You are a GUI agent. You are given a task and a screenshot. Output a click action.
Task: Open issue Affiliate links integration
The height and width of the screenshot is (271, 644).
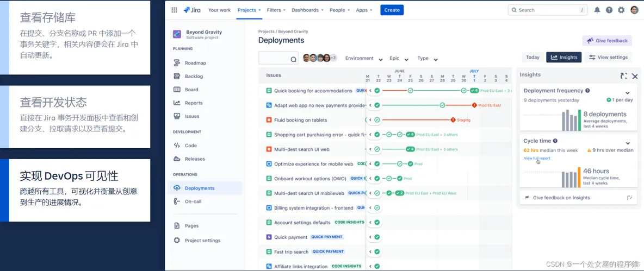[x=301, y=267]
